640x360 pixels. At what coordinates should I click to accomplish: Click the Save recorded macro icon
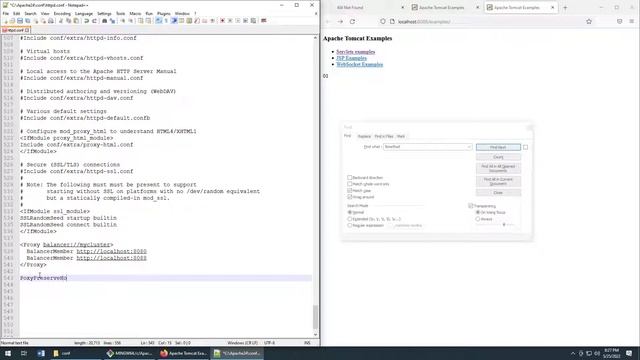click(x=253, y=20)
